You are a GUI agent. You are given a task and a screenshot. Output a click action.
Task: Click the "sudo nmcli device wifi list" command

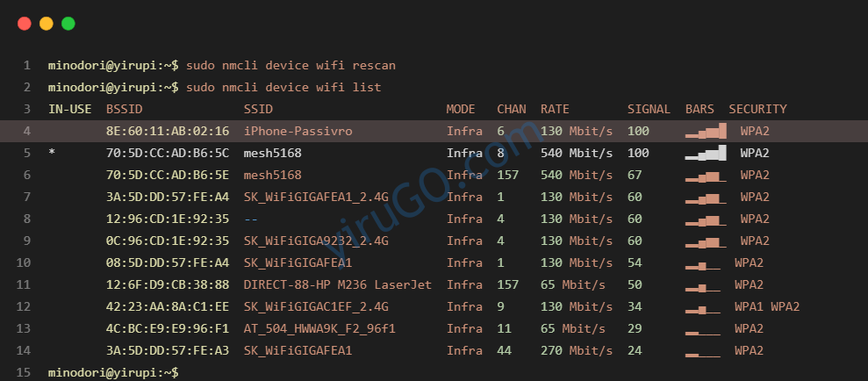point(283,88)
